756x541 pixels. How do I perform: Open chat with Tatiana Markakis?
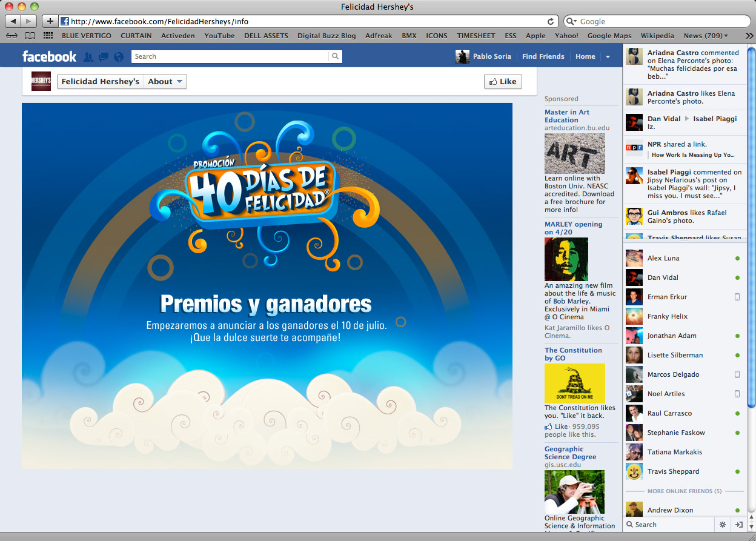[x=685, y=452]
